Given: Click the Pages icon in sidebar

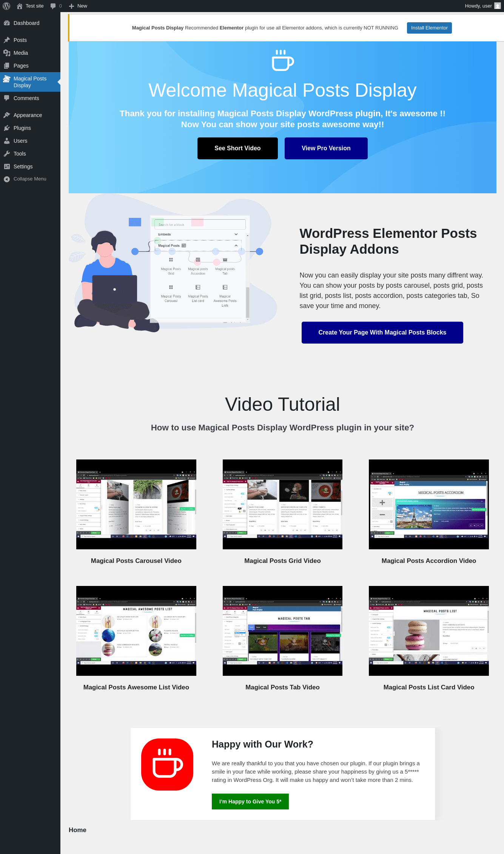Looking at the screenshot, I should pyautogui.click(x=7, y=66).
